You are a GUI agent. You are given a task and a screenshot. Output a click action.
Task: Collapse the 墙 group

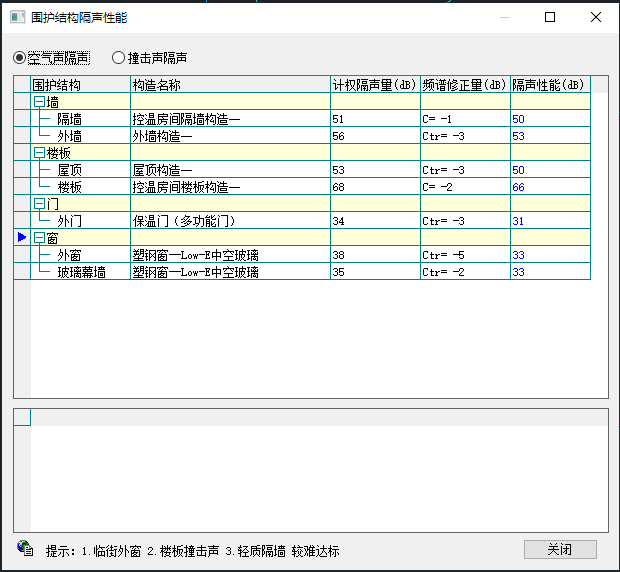tap(39, 102)
